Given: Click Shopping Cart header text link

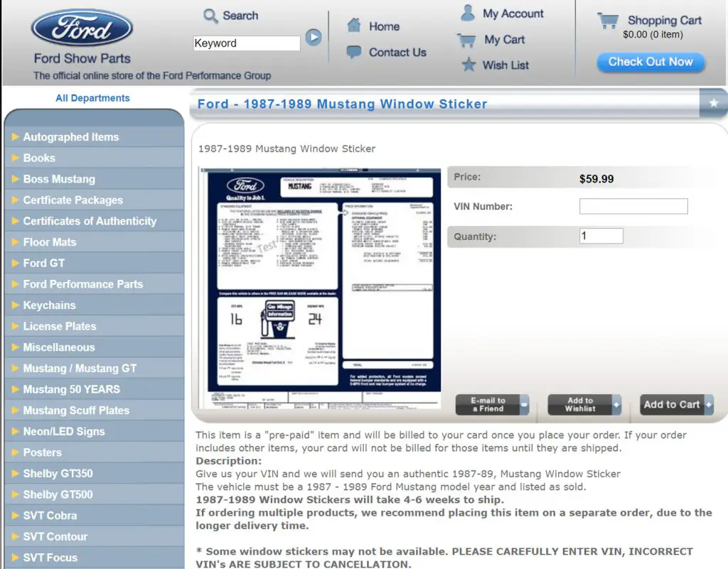Looking at the screenshot, I should (665, 21).
